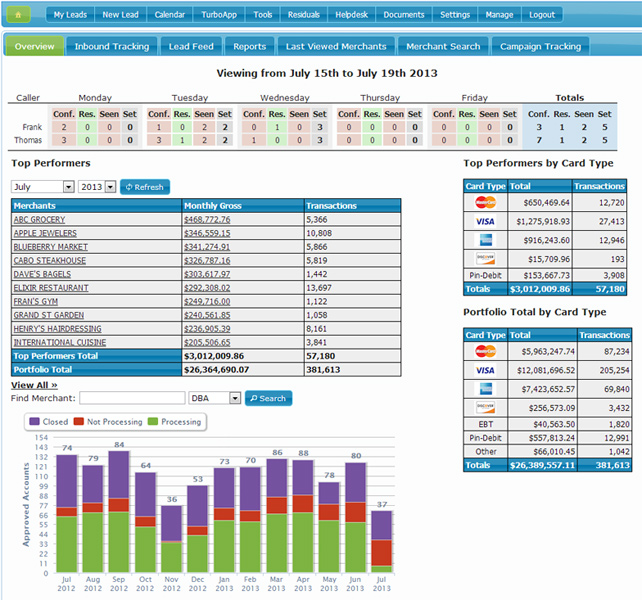Click Logout in the top menu

pos(542,15)
